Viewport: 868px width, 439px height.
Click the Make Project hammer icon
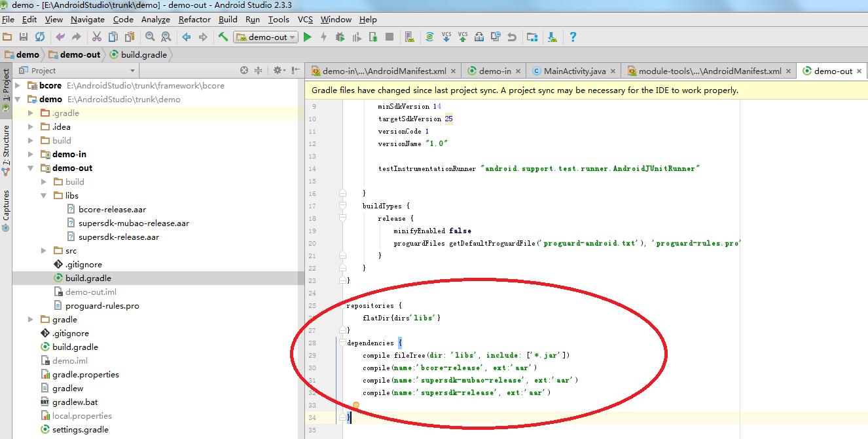coord(223,37)
